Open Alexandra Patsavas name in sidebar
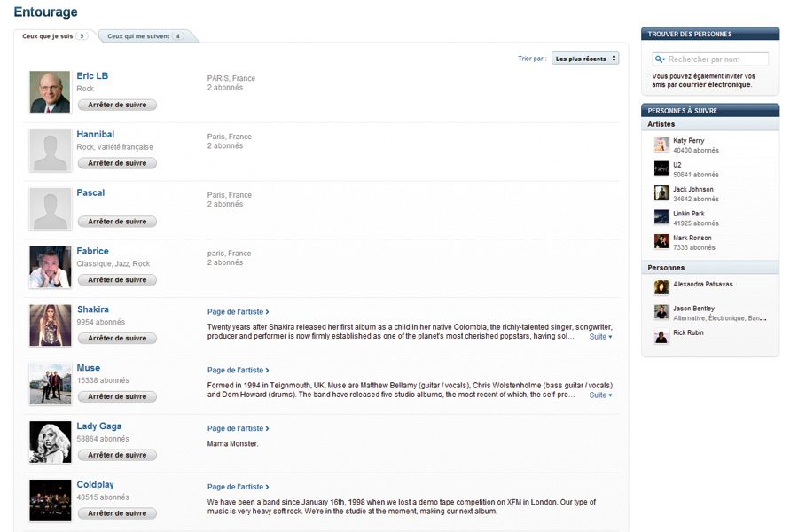 point(703,284)
